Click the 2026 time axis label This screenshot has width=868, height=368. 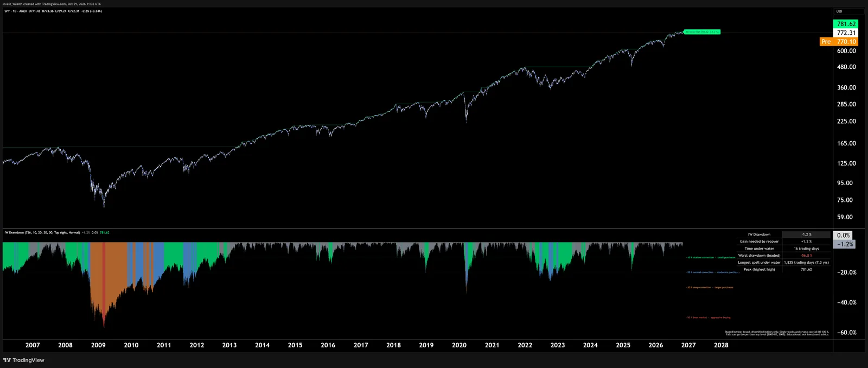click(656, 345)
